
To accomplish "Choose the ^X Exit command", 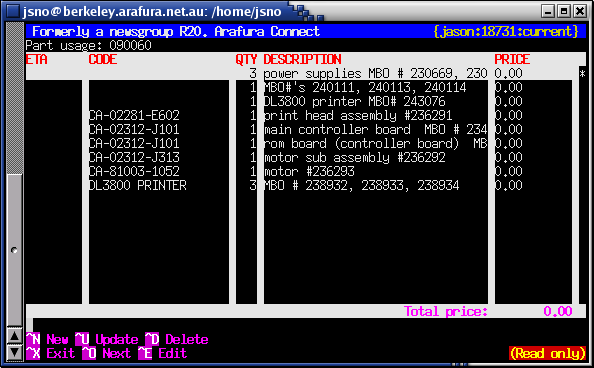I will click(x=51, y=353).
